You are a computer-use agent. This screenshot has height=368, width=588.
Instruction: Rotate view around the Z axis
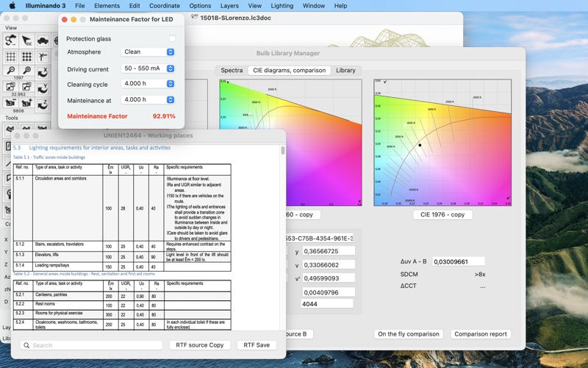(x=43, y=104)
